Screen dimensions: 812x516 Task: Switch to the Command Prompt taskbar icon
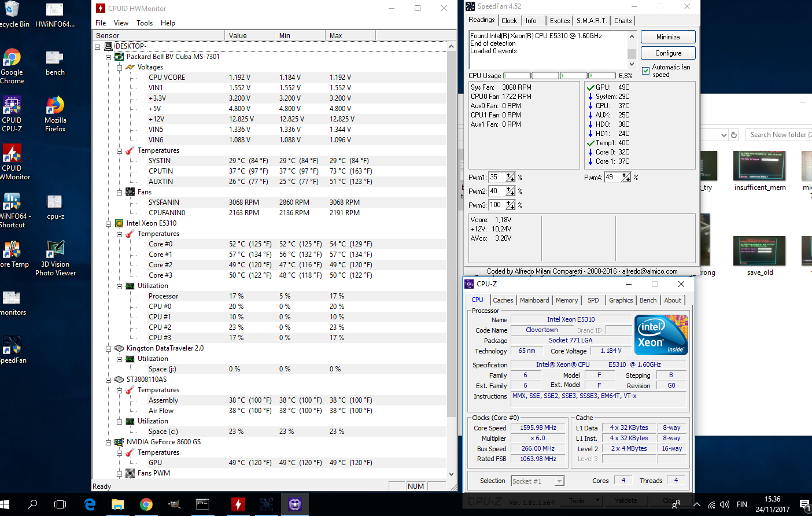click(202, 504)
